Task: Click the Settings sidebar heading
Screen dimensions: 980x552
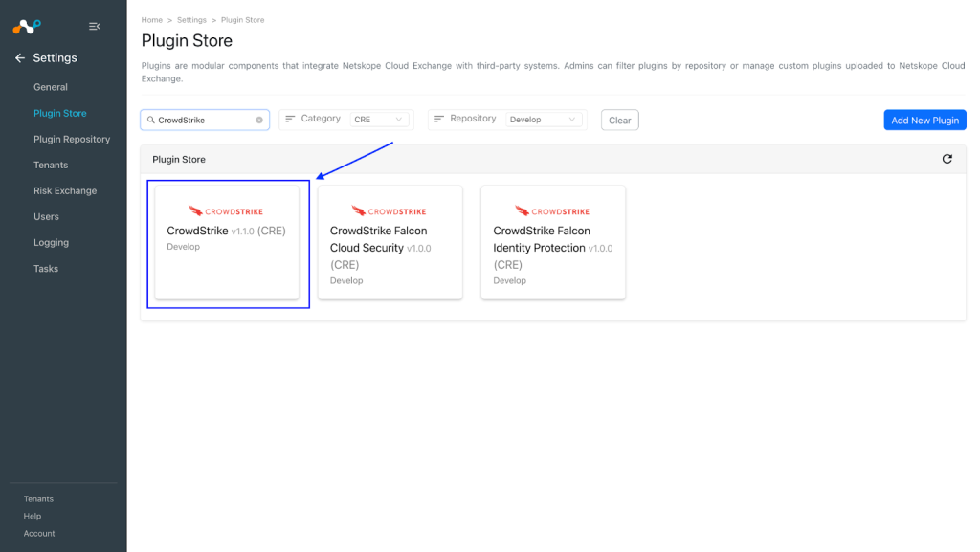Action: 55,58
